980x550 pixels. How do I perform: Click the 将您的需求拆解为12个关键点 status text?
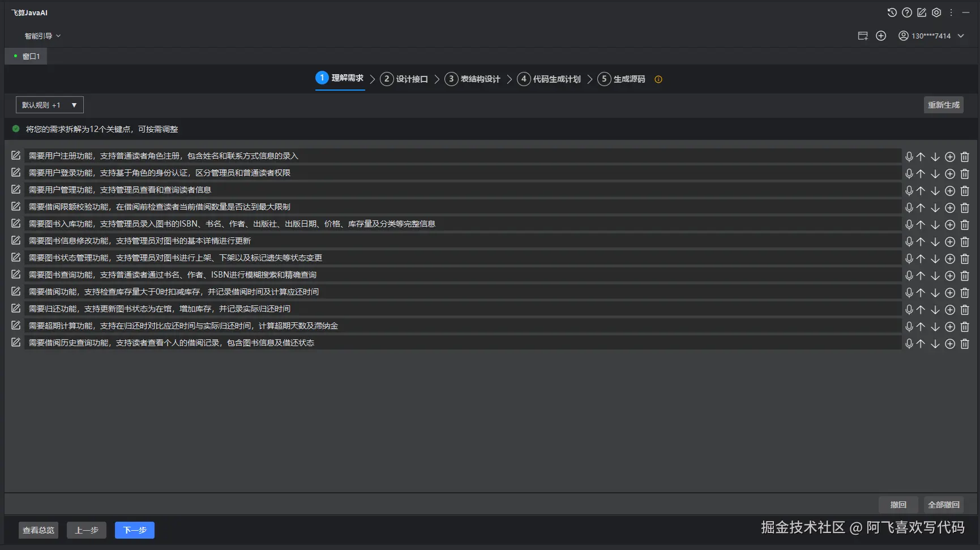click(102, 129)
